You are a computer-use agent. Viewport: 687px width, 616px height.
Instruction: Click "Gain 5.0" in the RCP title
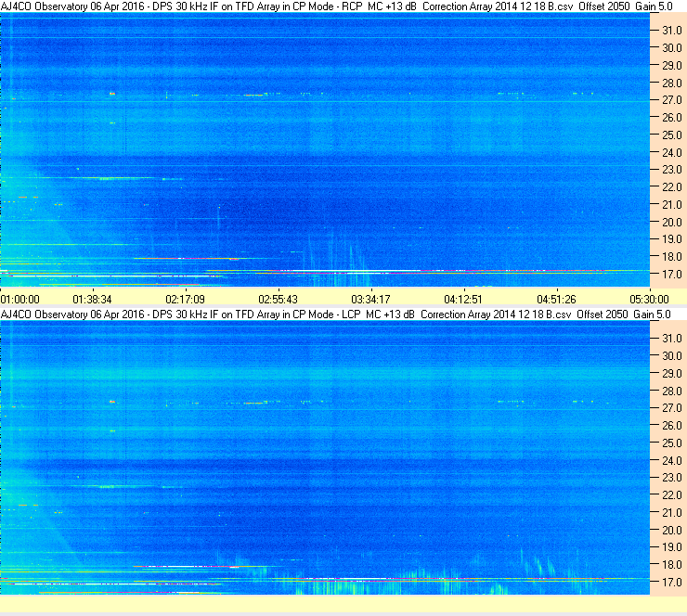[x=654, y=6]
